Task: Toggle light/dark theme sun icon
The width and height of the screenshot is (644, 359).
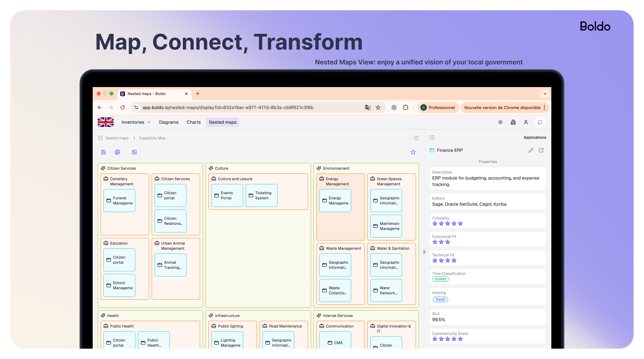Action: coord(500,122)
